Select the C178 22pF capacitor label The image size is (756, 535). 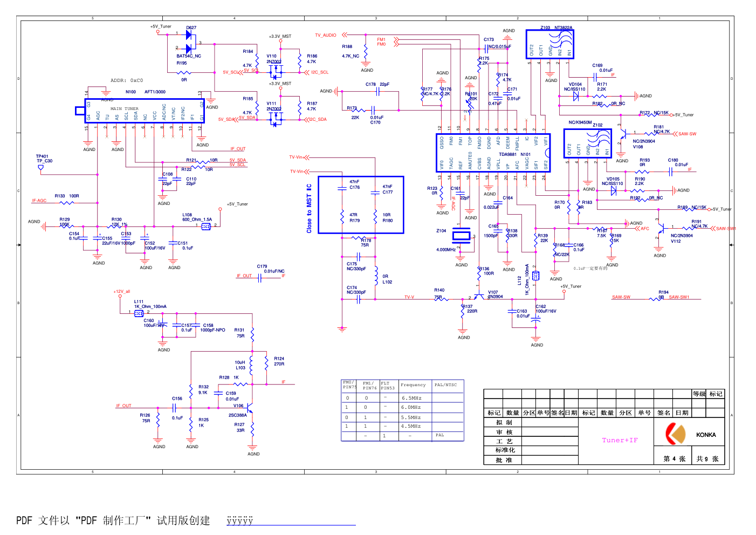[x=377, y=84]
